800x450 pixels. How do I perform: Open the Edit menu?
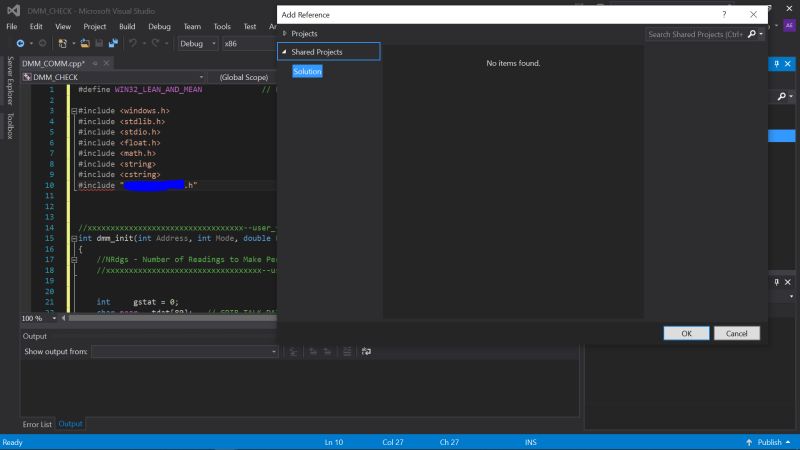(36, 27)
